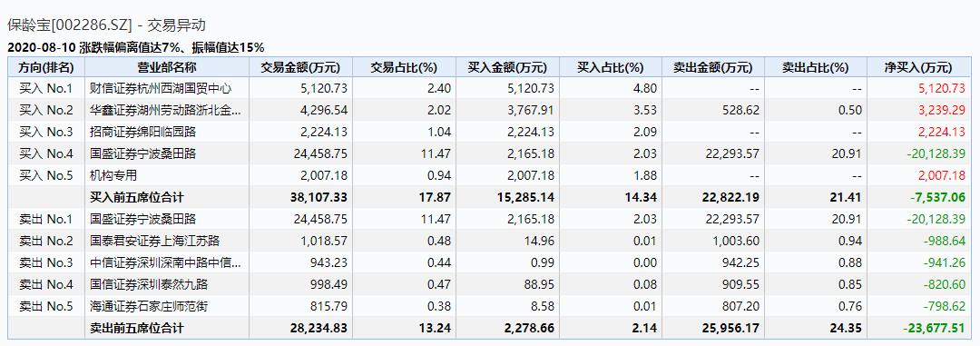Select the row label 买入 No.3
This screenshot has width=980, height=346.
coord(46,132)
